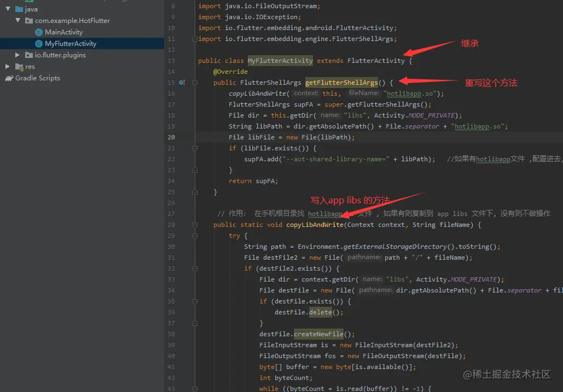Fold the import block at line 11
563x392 pixels.
tap(195, 39)
